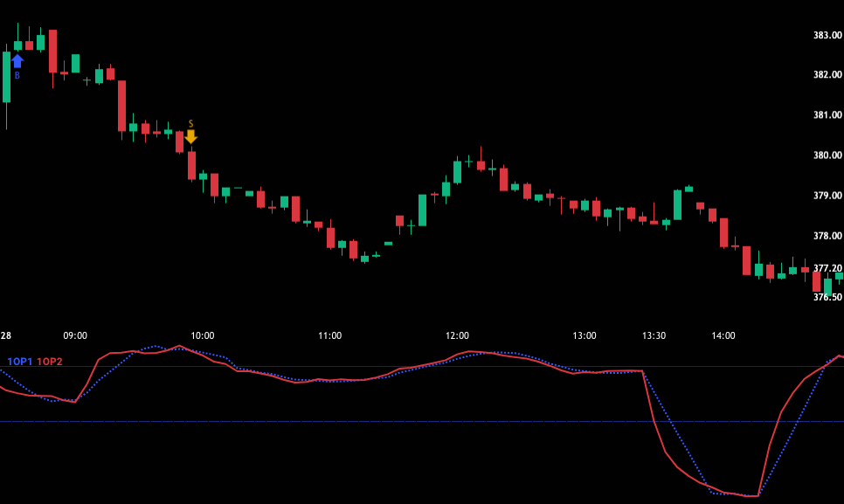Click the 09:00 time axis label

(x=75, y=335)
